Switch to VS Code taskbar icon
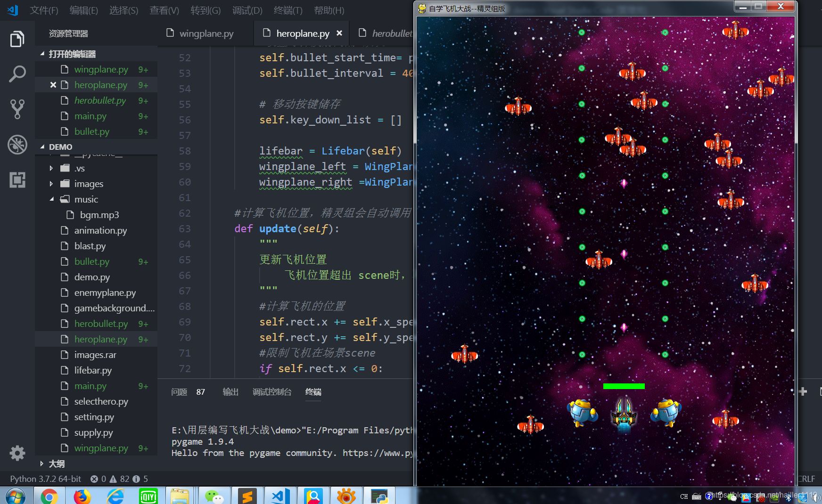Screen dimensions: 822x504 (280, 496)
